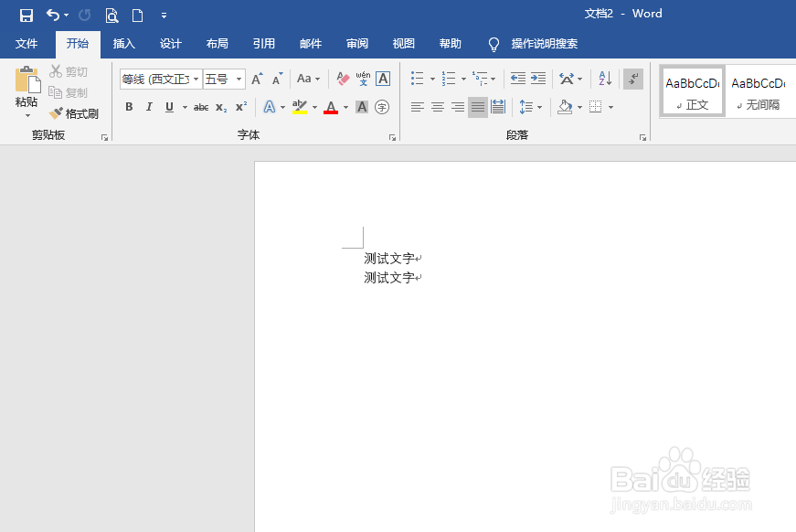Apply subscript formatting to text
This screenshot has width=796, height=532.
click(219, 107)
